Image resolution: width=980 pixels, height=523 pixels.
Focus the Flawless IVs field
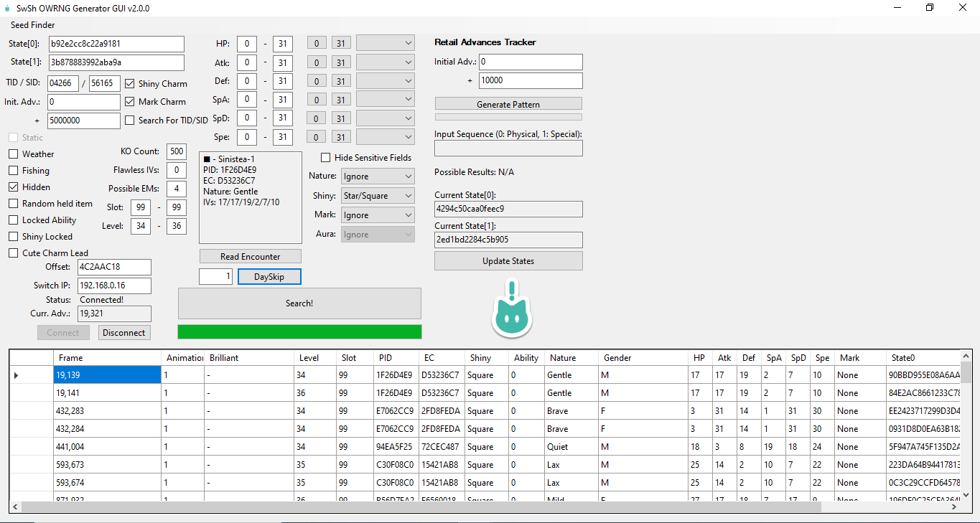176,170
